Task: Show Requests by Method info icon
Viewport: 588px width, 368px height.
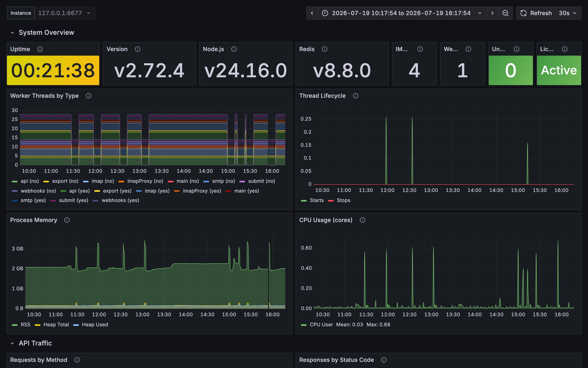Action: 77,360
